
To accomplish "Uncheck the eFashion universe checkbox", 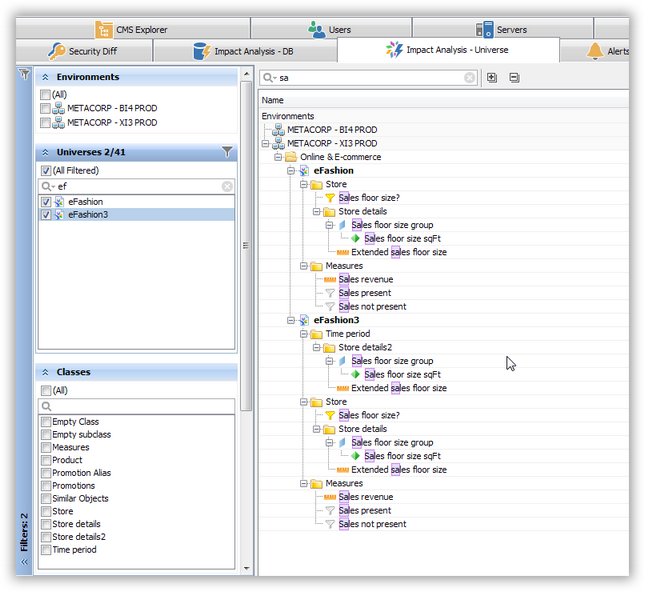I will tap(46, 202).
